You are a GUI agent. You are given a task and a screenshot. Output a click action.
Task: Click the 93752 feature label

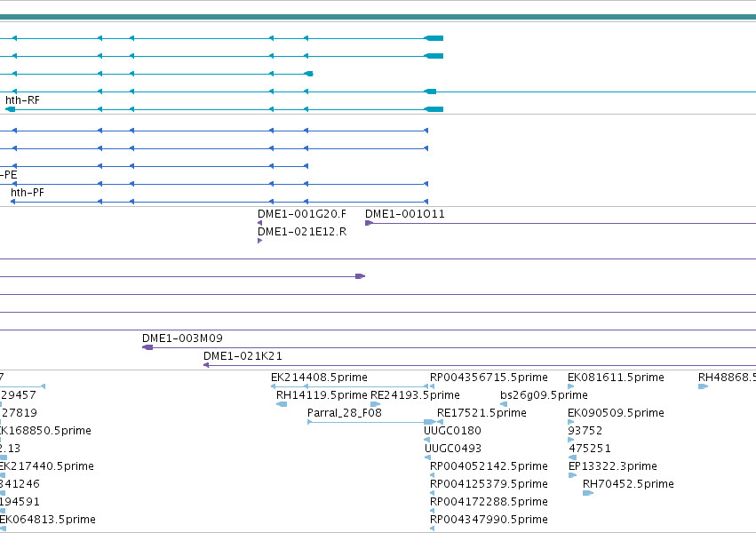[x=585, y=431]
